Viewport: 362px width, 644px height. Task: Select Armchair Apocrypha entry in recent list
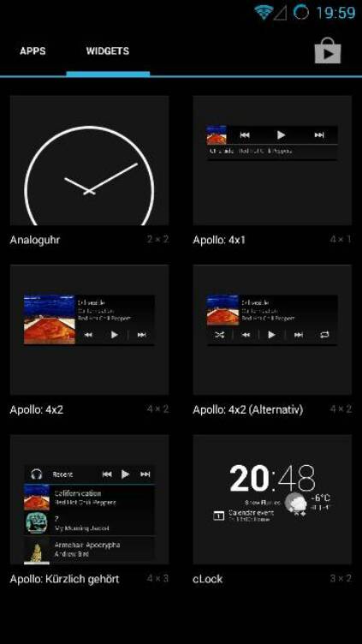[90, 550]
